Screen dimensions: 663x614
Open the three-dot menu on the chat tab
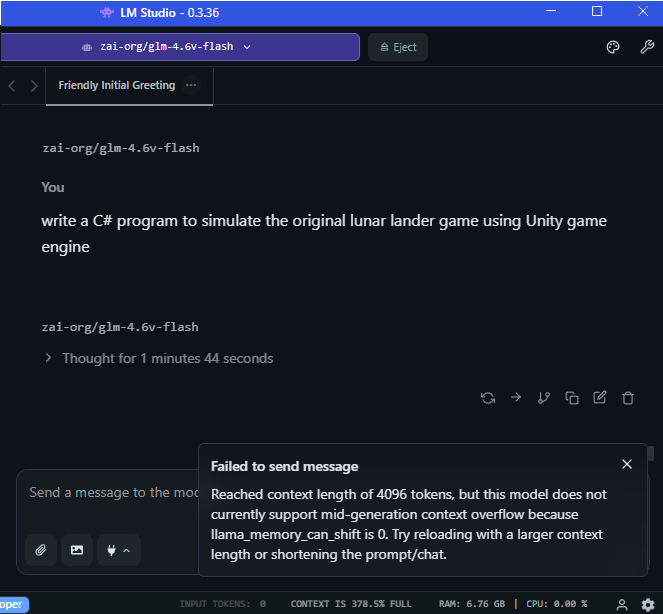pyautogui.click(x=191, y=86)
